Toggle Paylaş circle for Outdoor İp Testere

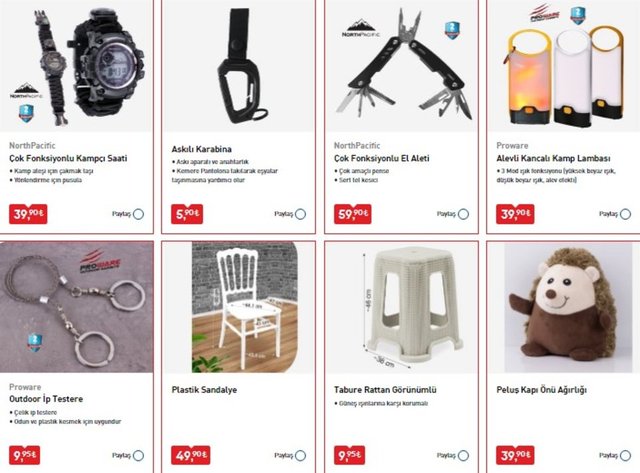138,455
